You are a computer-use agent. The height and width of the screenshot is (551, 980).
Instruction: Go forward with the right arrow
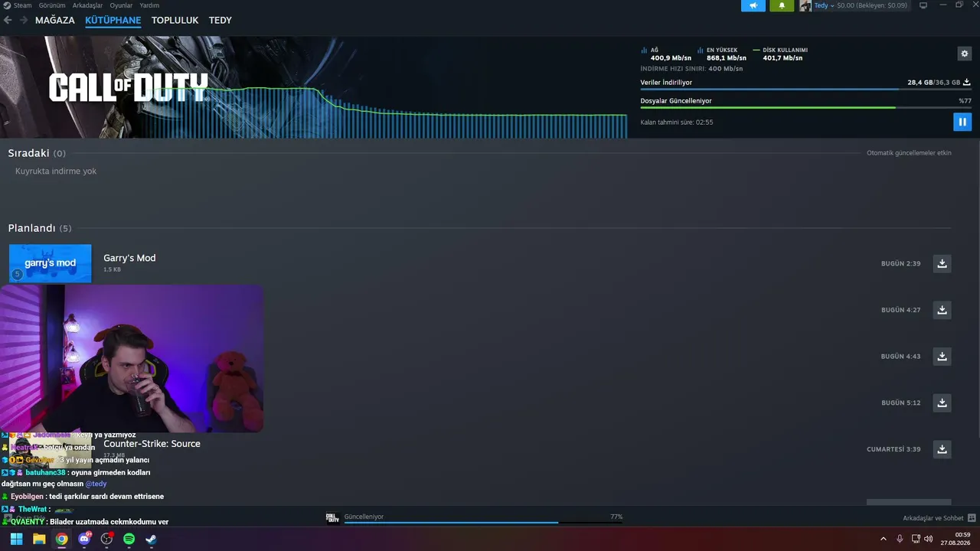click(24, 21)
